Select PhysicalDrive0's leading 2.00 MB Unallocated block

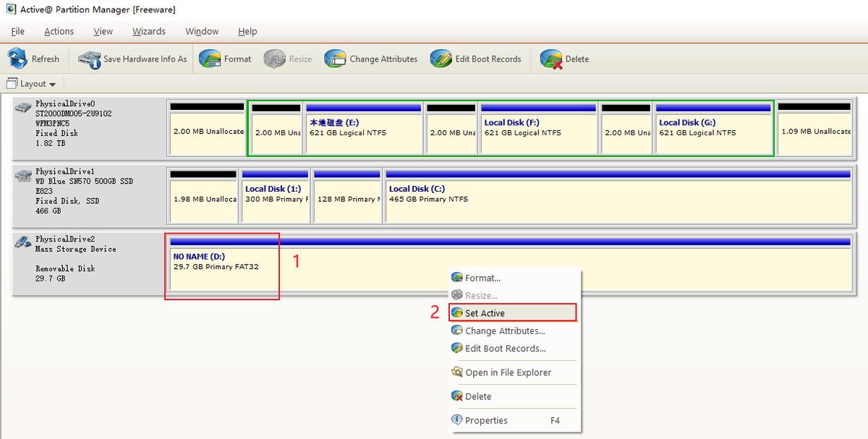(x=207, y=128)
